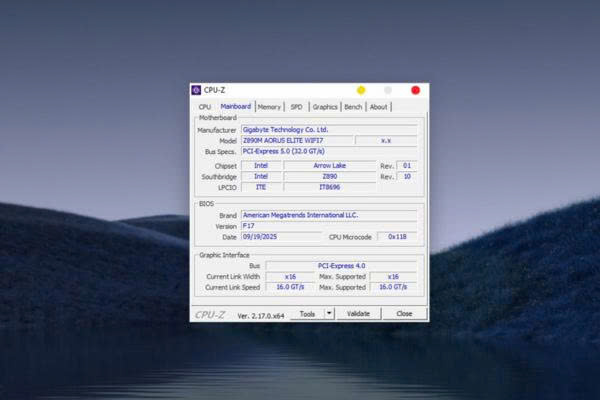Click the southbridge Z890 value
This screenshot has height=400, width=600.
(329, 176)
